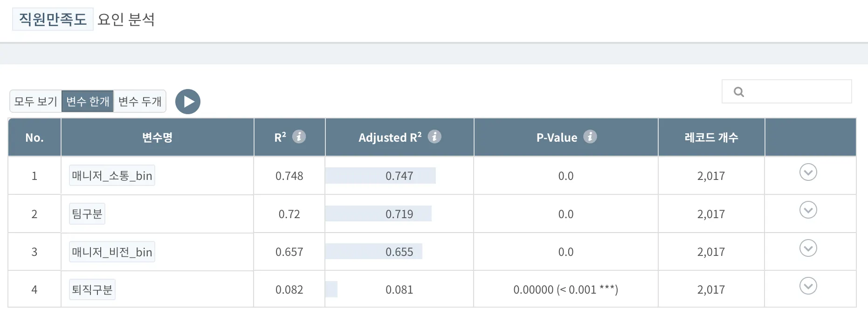The width and height of the screenshot is (868, 330).
Task: Click the Adjusted R² info icon
Action: [x=434, y=137]
